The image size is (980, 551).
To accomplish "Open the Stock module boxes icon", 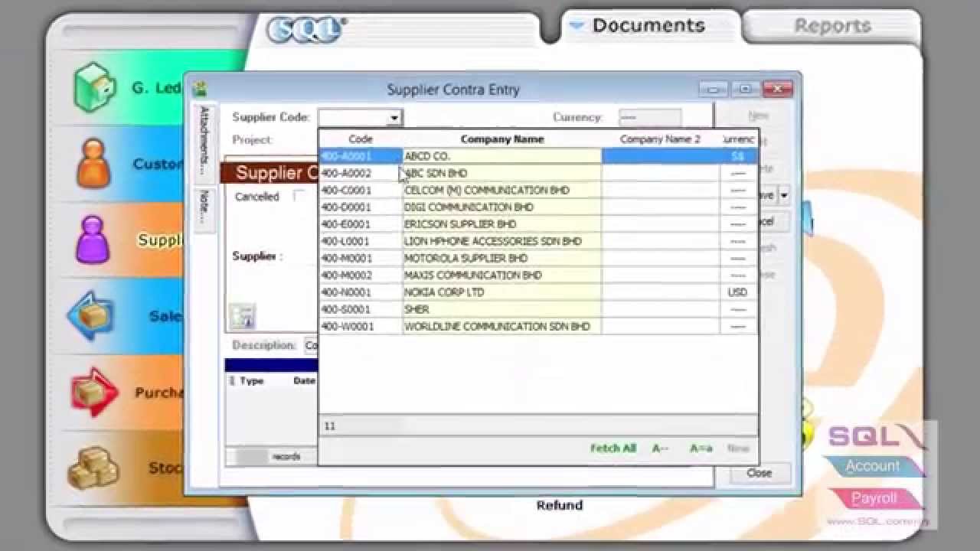I will [x=94, y=467].
